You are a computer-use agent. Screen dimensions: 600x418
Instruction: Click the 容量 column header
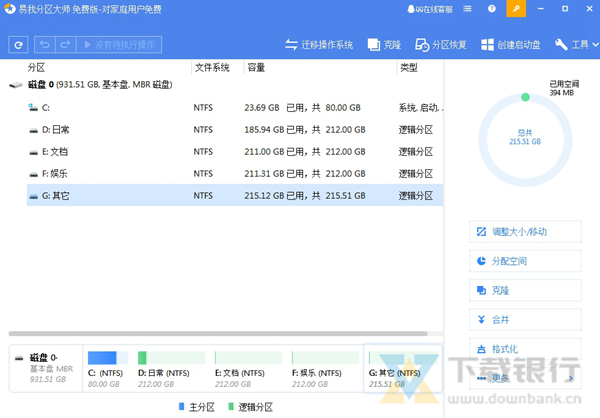(x=256, y=68)
